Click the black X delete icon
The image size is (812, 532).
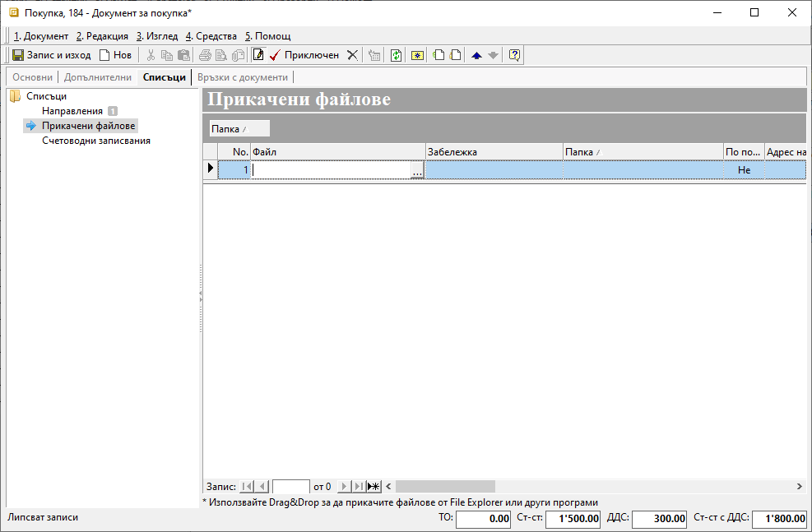[352, 55]
